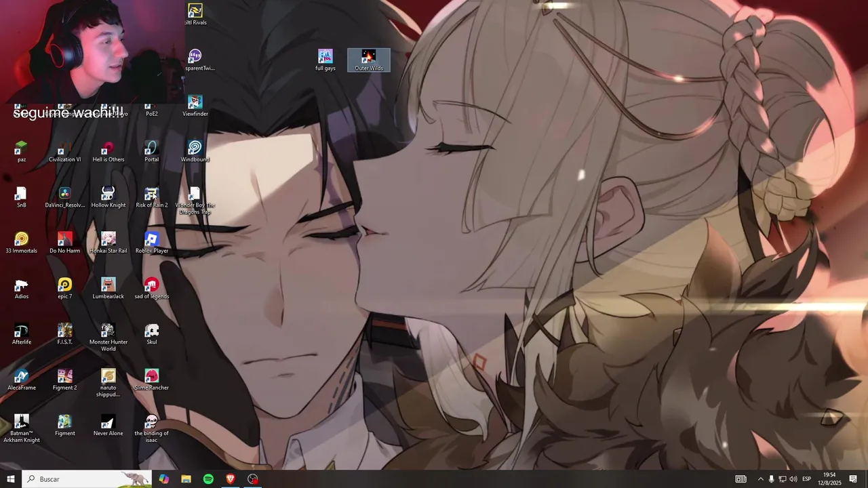Viewport: 868px width, 488px height.
Task: Open the sad of legends shortcut
Action: coord(152,289)
